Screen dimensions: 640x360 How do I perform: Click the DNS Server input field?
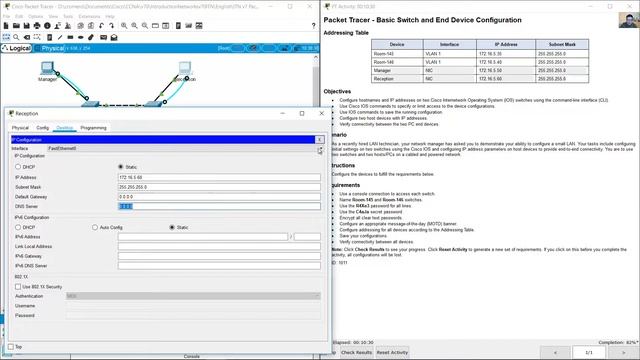(x=219, y=207)
